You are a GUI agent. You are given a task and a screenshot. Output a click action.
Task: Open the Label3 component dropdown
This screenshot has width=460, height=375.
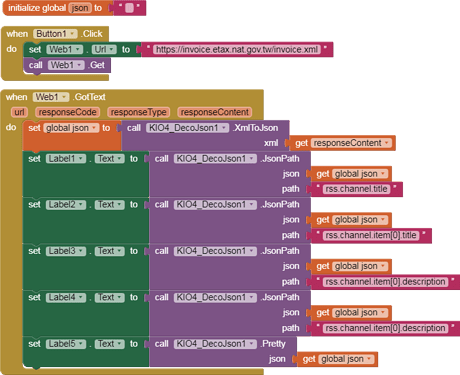[x=66, y=251]
